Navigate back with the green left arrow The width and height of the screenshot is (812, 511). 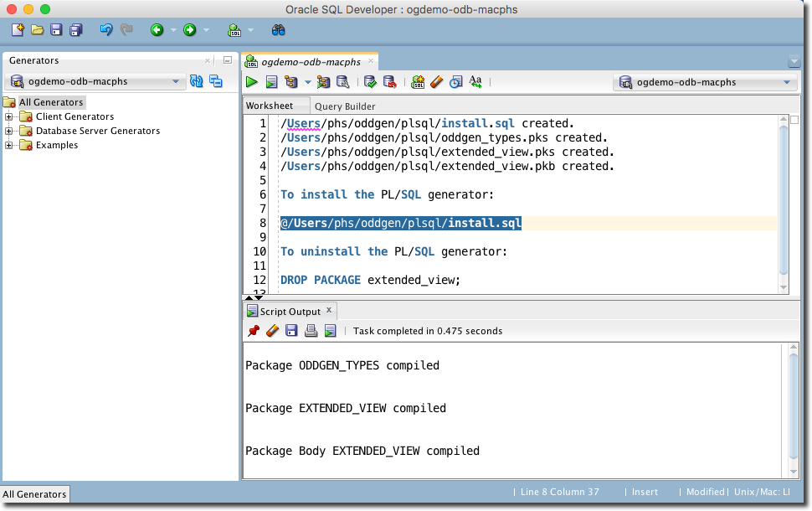pos(157,30)
